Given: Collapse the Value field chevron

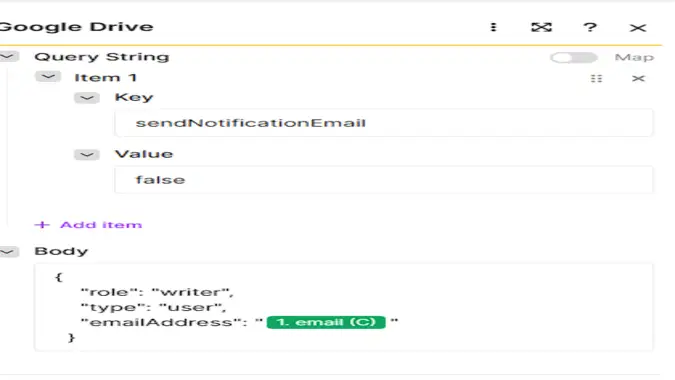Looking at the screenshot, I should point(87,154).
